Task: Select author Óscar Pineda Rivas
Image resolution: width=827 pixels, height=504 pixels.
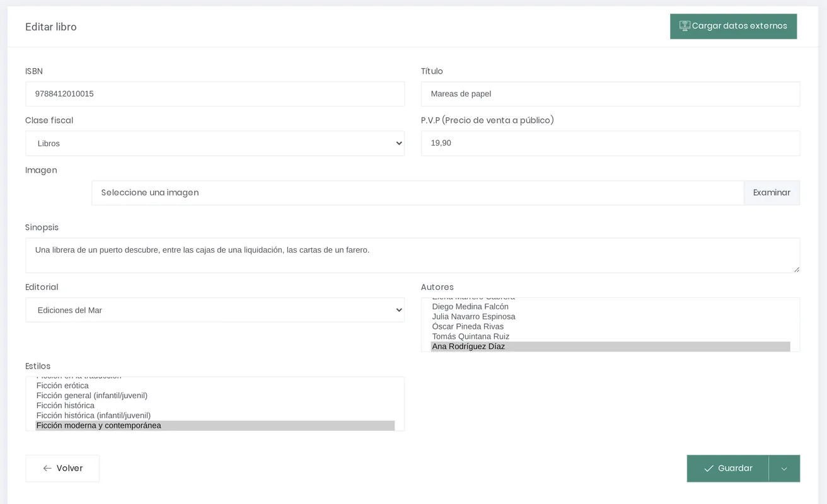Action: coord(610,327)
